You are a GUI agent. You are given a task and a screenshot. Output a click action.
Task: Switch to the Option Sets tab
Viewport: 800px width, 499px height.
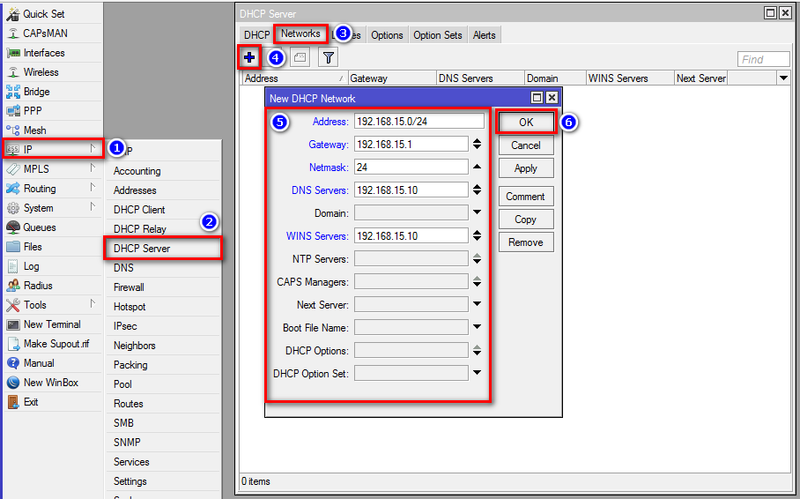point(438,35)
